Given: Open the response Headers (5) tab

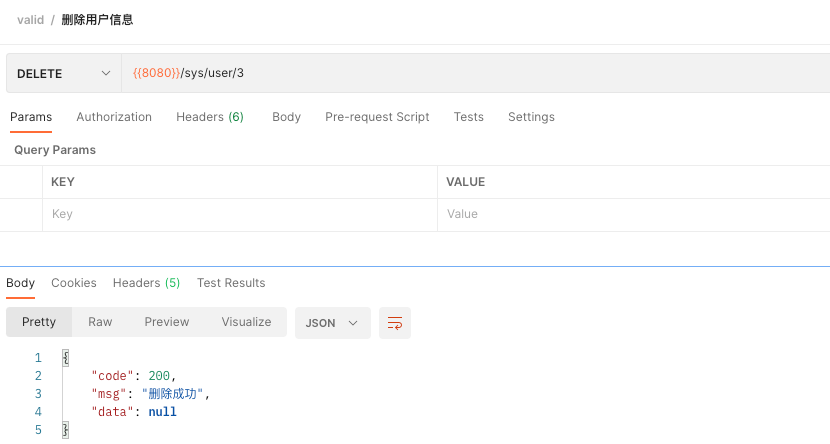Looking at the screenshot, I should click(146, 283).
